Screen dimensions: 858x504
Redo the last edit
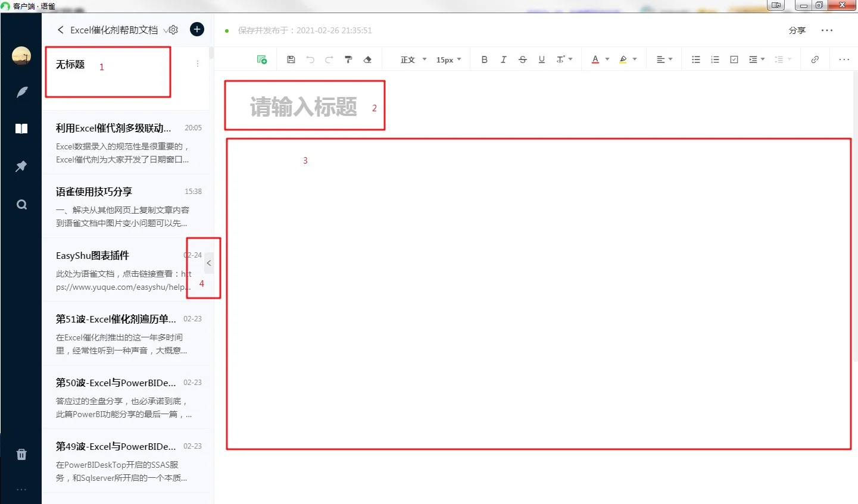point(329,60)
